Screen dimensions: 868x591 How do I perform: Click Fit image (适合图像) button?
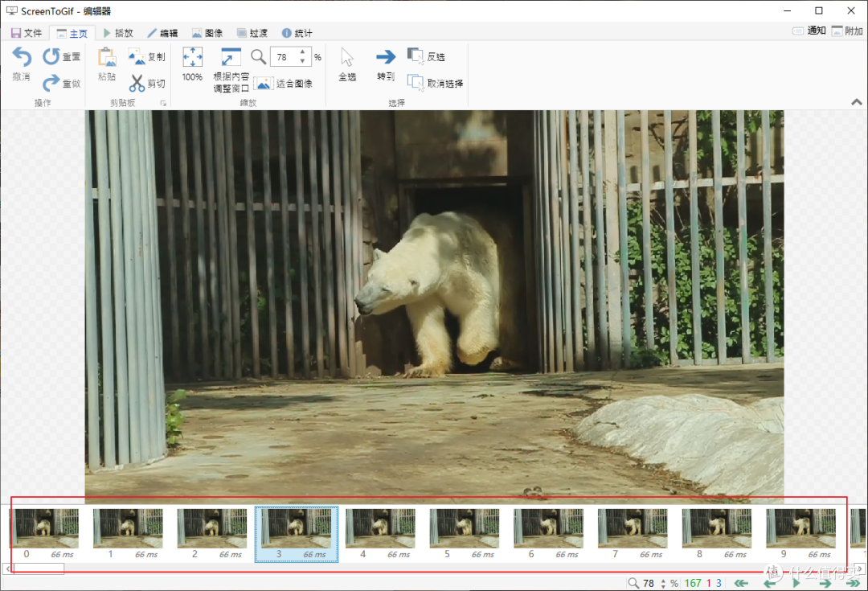284,84
